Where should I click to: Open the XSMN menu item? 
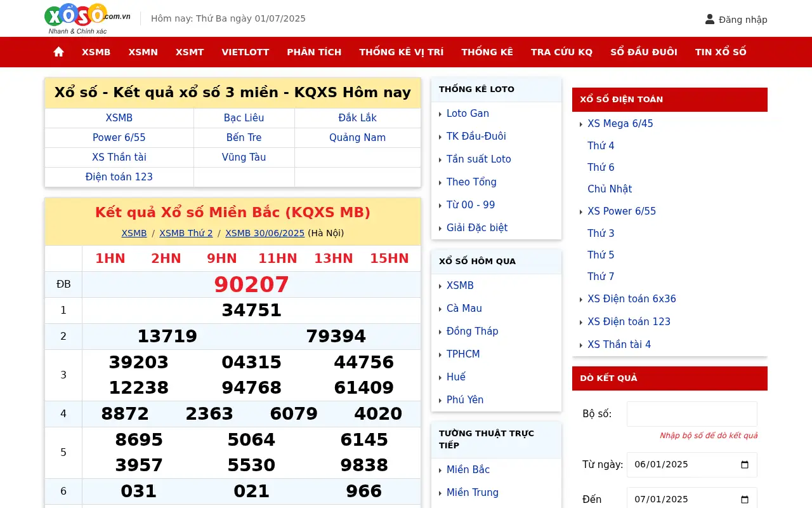click(143, 52)
